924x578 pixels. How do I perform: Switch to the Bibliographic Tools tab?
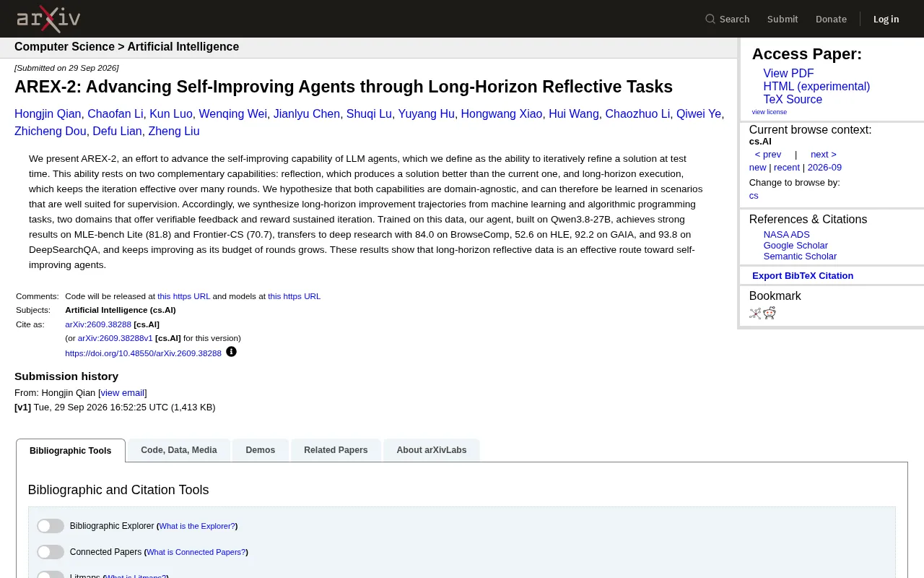(70, 451)
